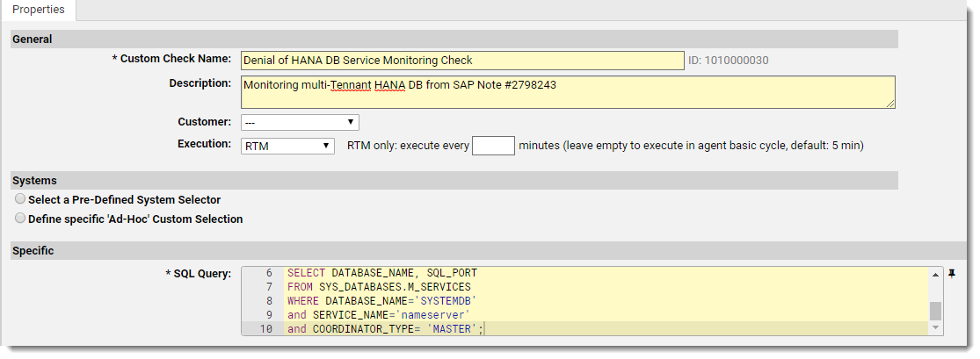Click the FROM SYS_DATABASES.M_SERVICES line
Screen dimensions: 980x359
[x=379, y=287]
